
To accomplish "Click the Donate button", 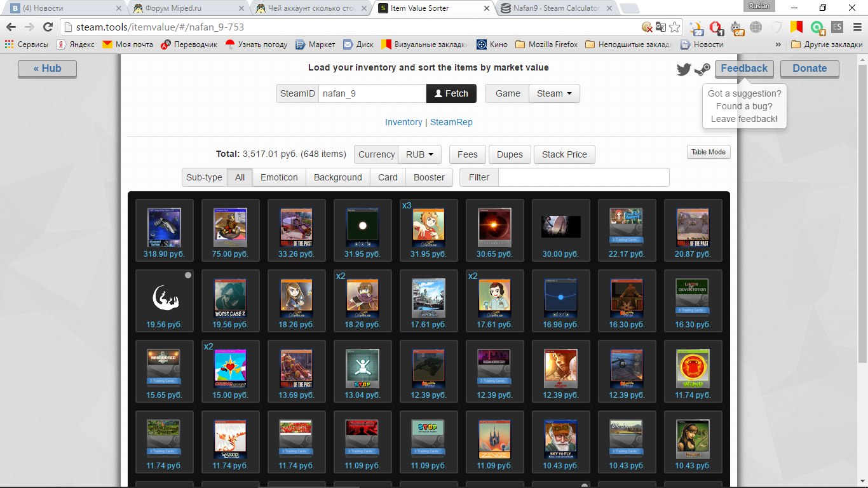I will coord(810,69).
